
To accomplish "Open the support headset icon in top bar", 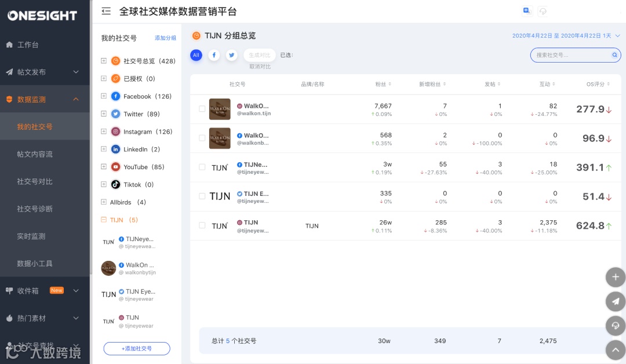I will coord(543,11).
